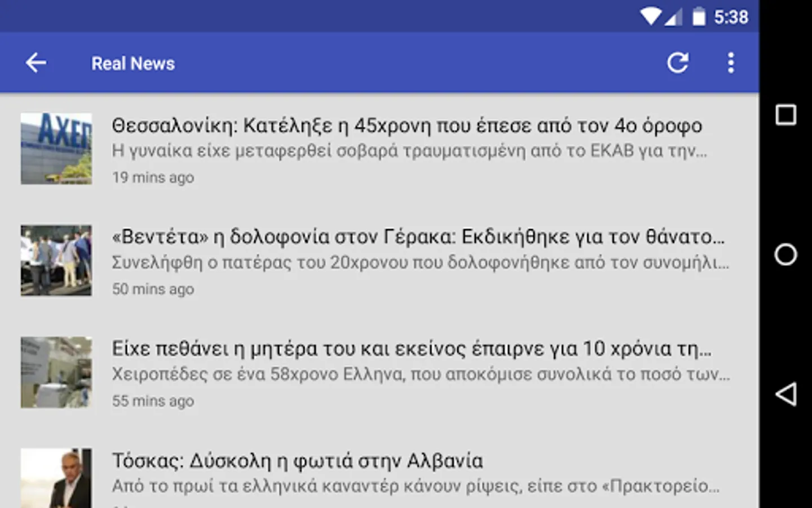Open Τόσκας portrait thumbnail
Screen dimensions: 812x508
(56, 478)
